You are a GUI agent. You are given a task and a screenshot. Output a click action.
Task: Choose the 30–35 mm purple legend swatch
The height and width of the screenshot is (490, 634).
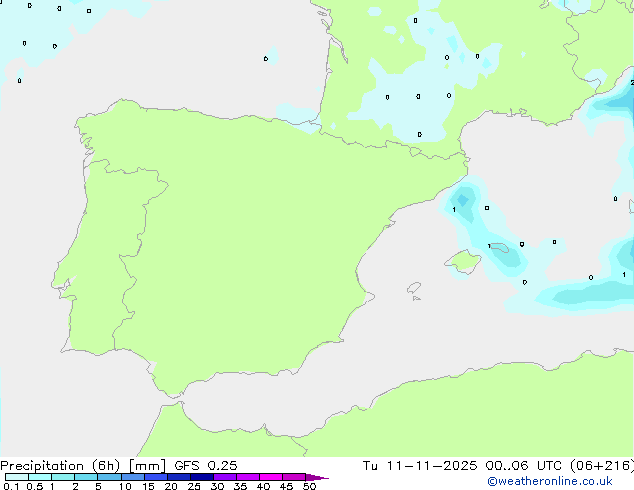coord(225,477)
